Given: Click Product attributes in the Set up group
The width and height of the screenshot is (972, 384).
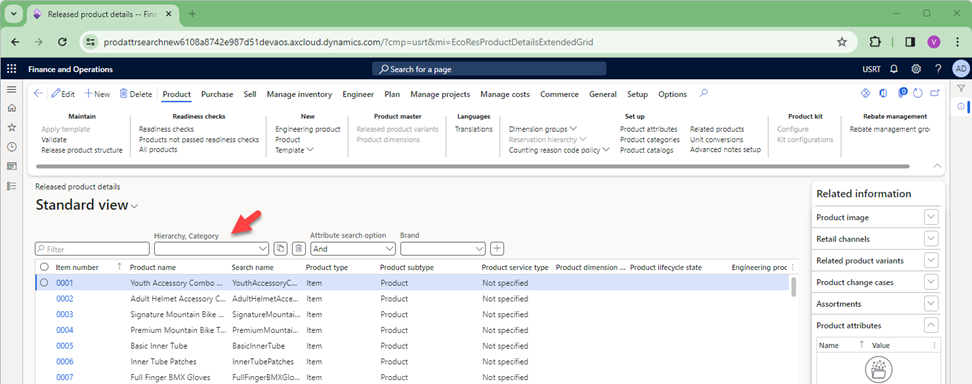Looking at the screenshot, I should click(x=648, y=129).
